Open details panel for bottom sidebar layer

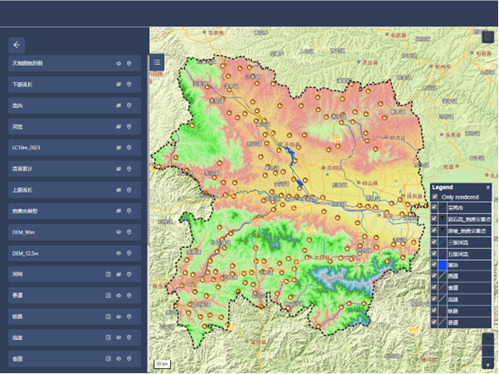pos(108,359)
